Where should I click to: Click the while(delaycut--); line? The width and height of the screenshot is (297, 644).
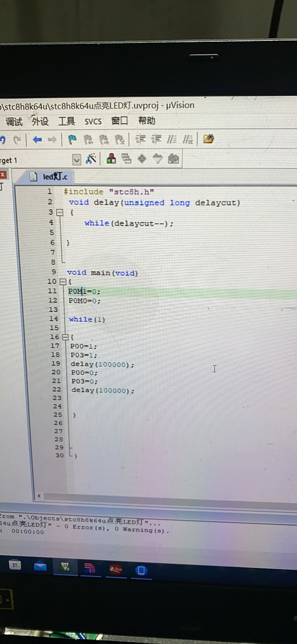[129, 223]
